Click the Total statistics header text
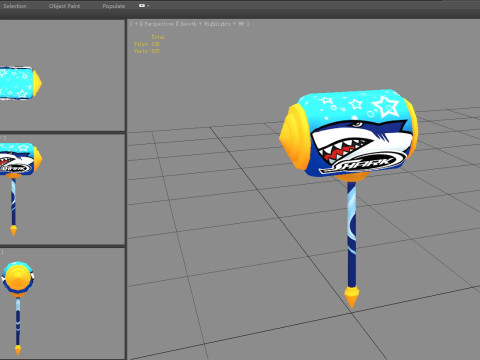The image size is (480, 360). click(x=158, y=37)
